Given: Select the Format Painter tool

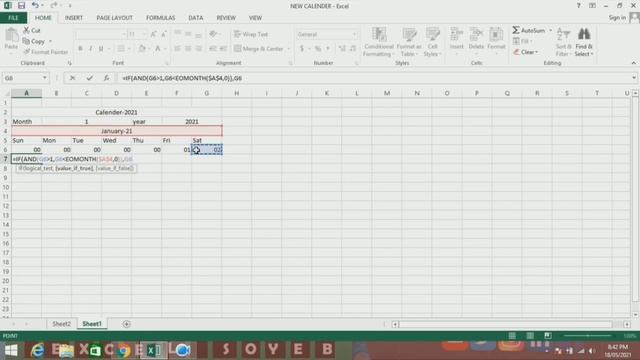Looking at the screenshot, I should (46, 52).
